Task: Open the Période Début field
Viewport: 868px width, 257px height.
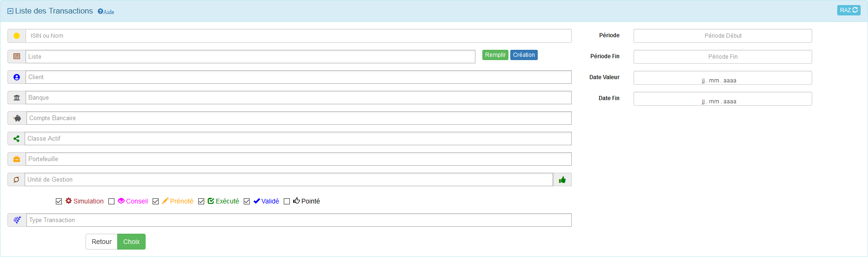Action: pyautogui.click(x=722, y=36)
